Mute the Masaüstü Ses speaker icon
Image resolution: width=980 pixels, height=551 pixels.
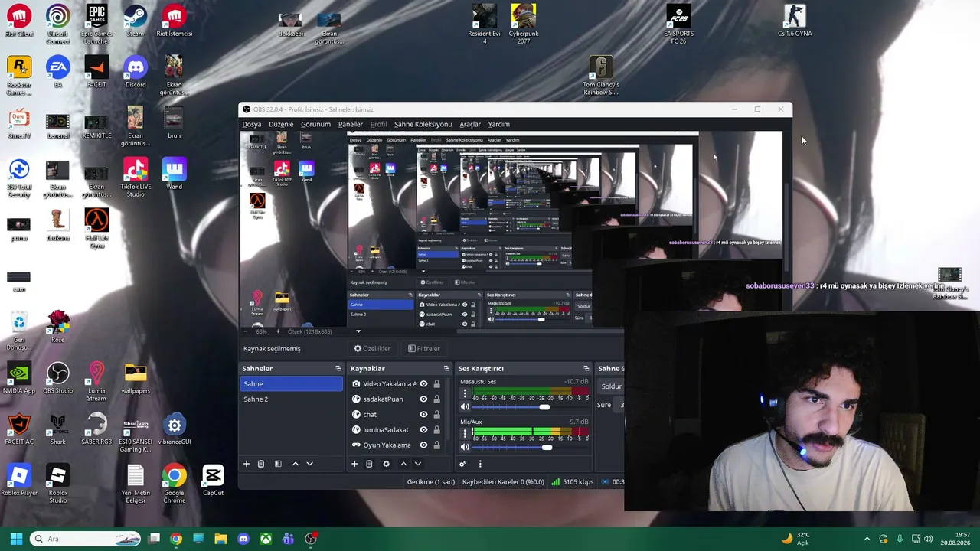[x=465, y=406]
